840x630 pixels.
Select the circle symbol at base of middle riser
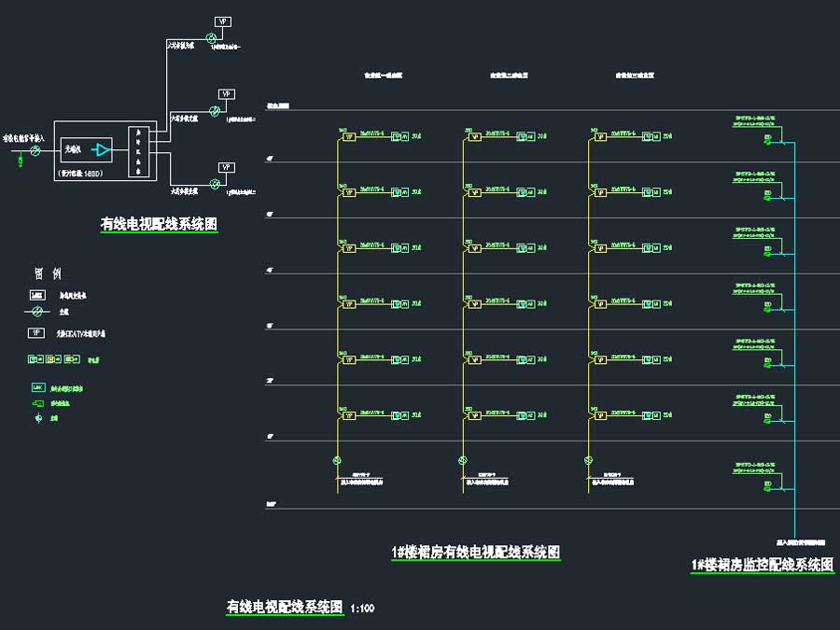click(x=462, y=460)
